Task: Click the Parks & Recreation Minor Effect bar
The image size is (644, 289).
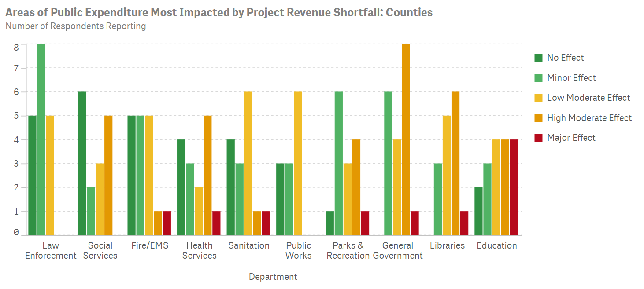Action: click(339, 163)
